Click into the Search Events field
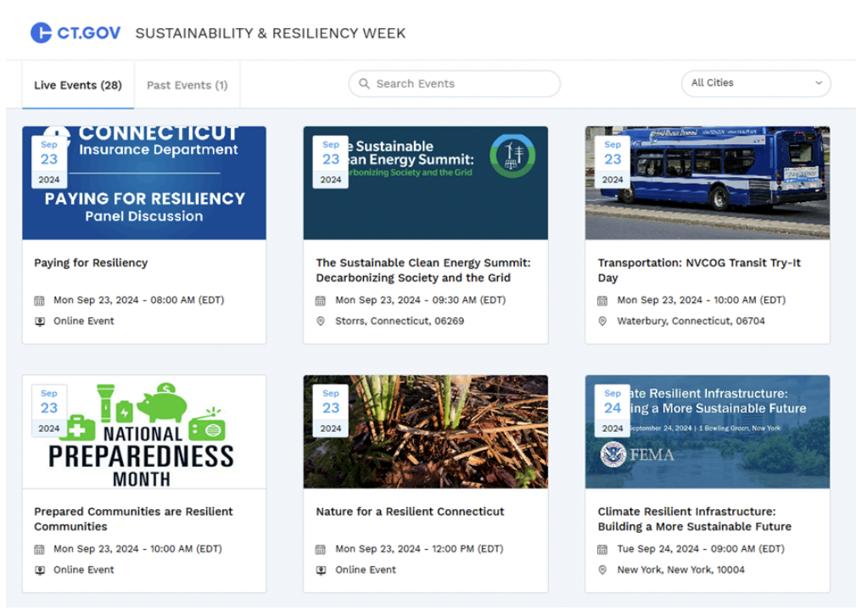 click(462, 84)
